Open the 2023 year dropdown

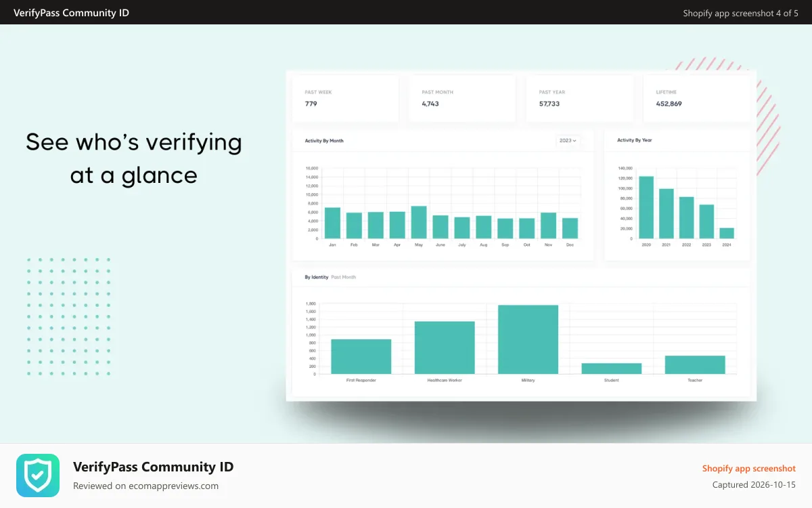[568, 141]
